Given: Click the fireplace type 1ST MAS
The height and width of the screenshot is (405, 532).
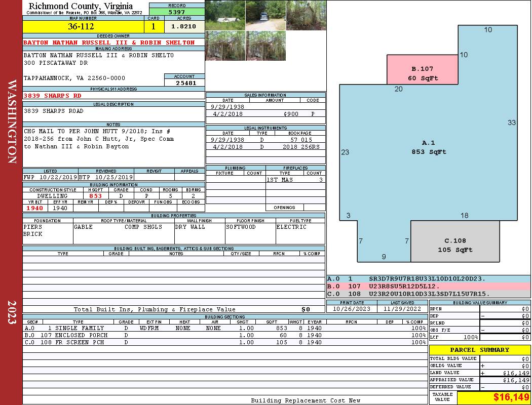Looking at the screenshot, I should 280,180.
